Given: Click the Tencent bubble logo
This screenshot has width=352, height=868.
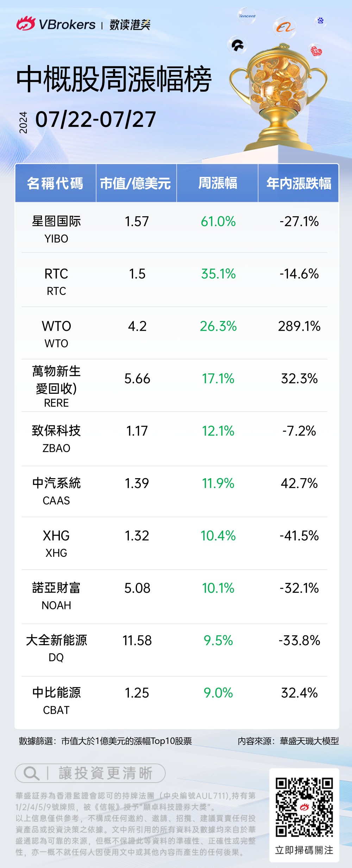Looking at the screenshot, I should 247,16.
